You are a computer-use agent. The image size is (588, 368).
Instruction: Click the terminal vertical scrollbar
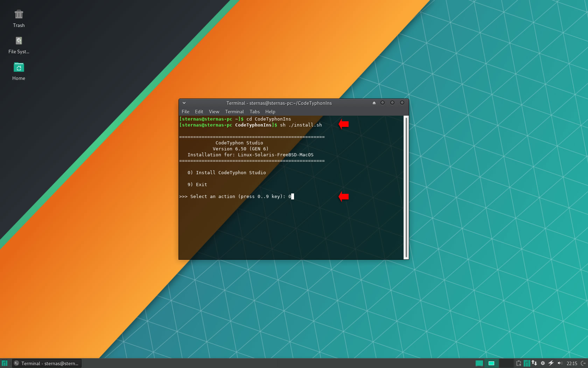(406, 188)
